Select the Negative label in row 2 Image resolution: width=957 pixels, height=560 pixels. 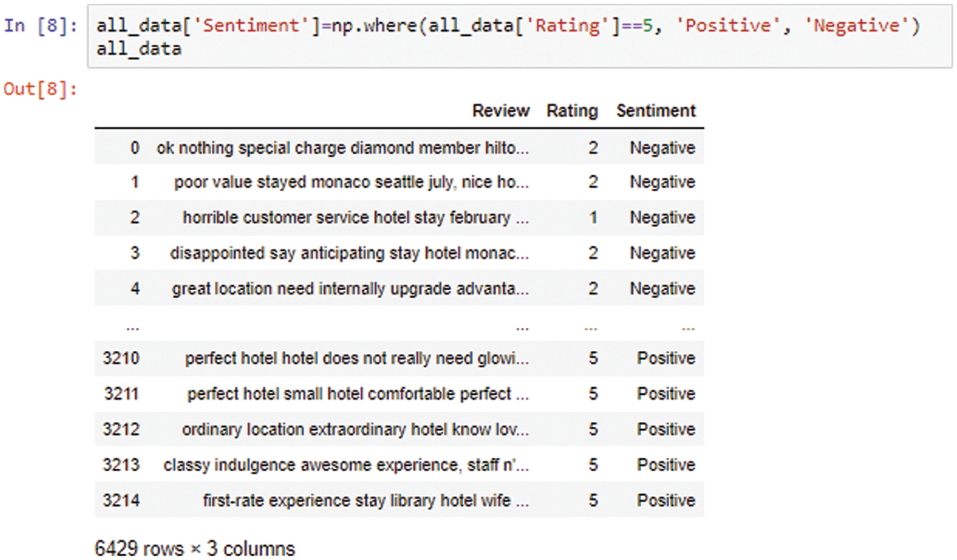coord(662,217)
